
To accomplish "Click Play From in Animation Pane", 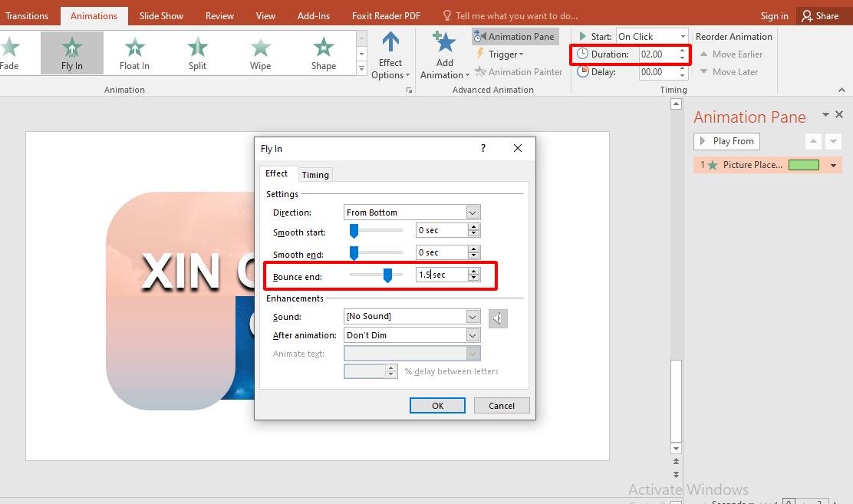I will tap(726, 141).
